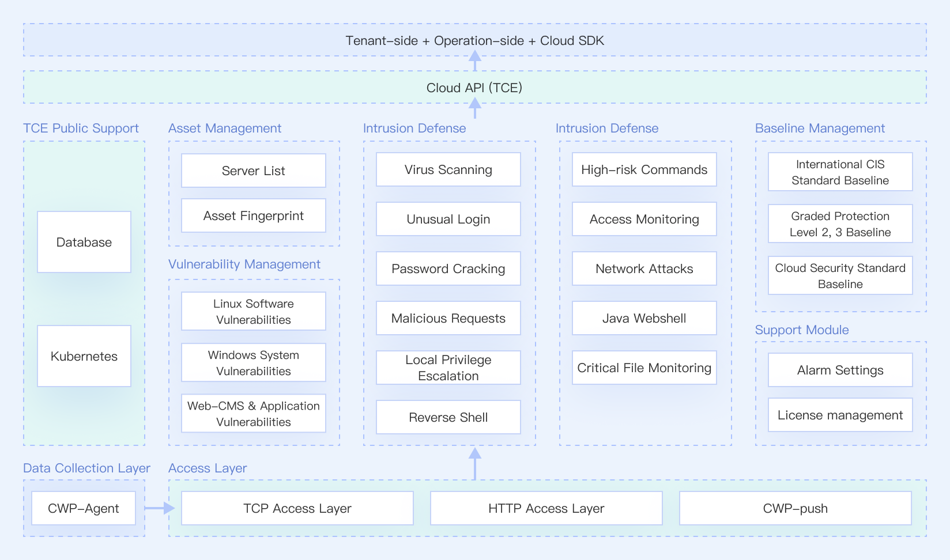Viewport: 950px width, 560px height.
Task: Select the "Asset Fingerprint" box
Action: [254, 215]
